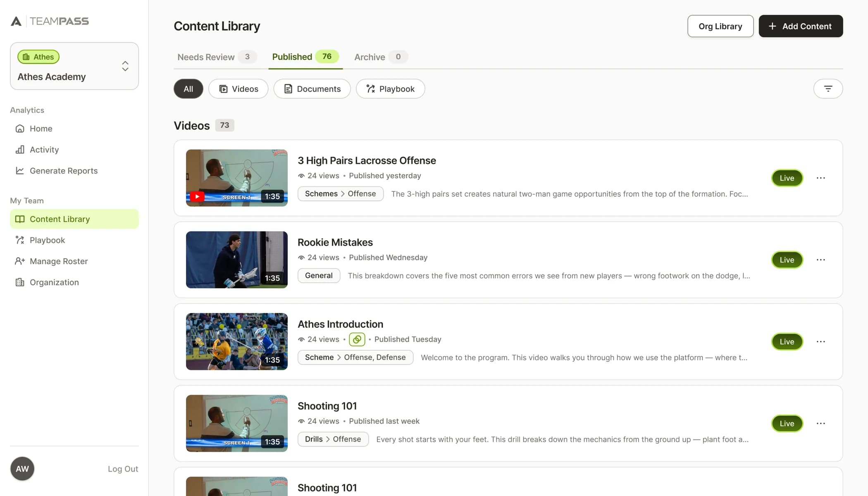Click Live status on Athes Introduction
868x496 pixels.
tap(787, 342)
